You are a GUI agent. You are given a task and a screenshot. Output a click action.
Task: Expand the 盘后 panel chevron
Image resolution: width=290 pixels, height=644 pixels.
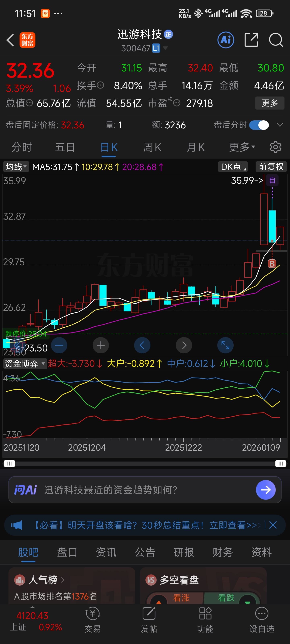coord(280,125)
